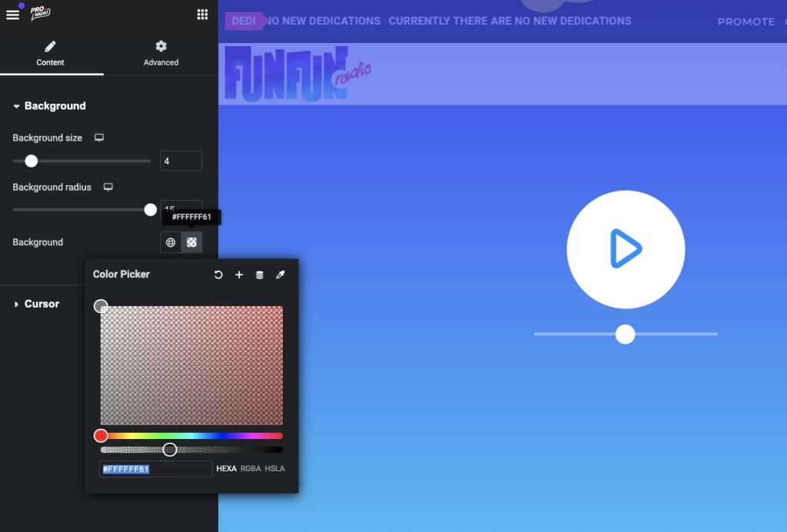Add a new swatch with the plus icon
The width and height of the screenshot is (787, 532).
pyautogui.click(x=239, y=274)
